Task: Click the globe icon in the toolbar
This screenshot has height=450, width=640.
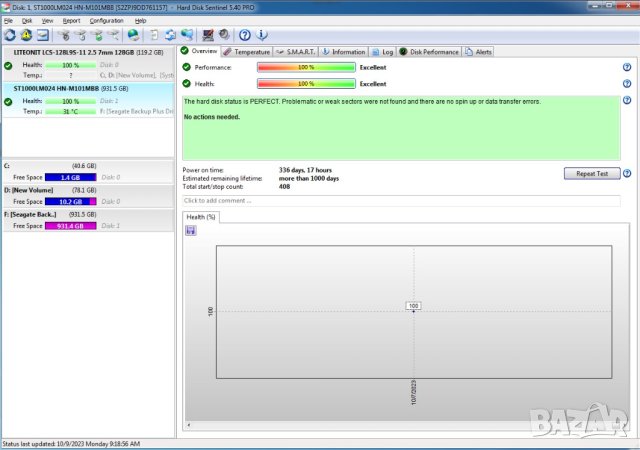Action: [x=132, y=35]
